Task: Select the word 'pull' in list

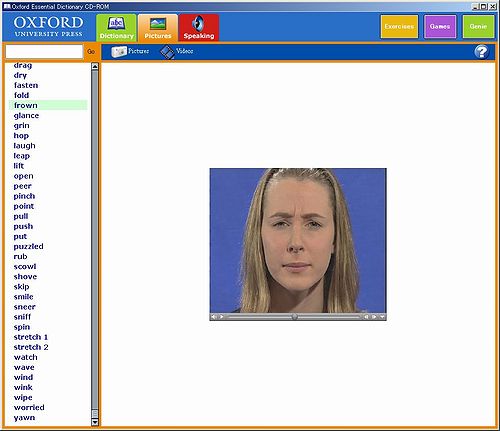Action: 21,216
